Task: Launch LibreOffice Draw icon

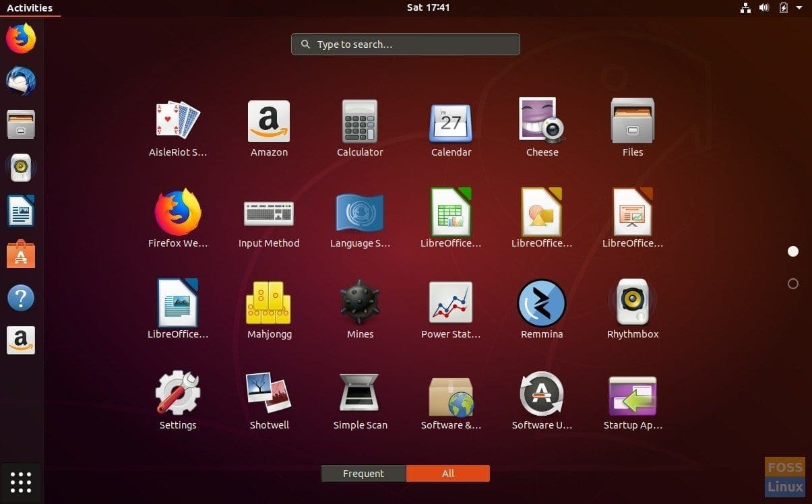Action: pyautogui.click(x=542, y=212)
